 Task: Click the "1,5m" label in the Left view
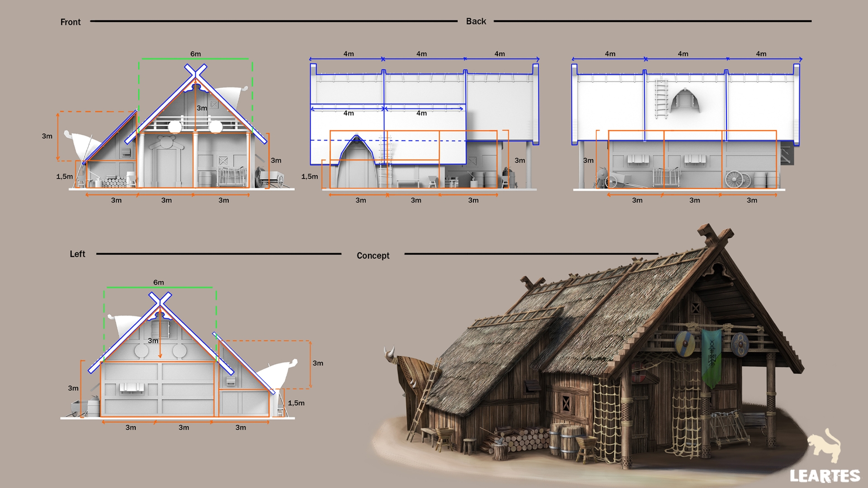point(296,403)
